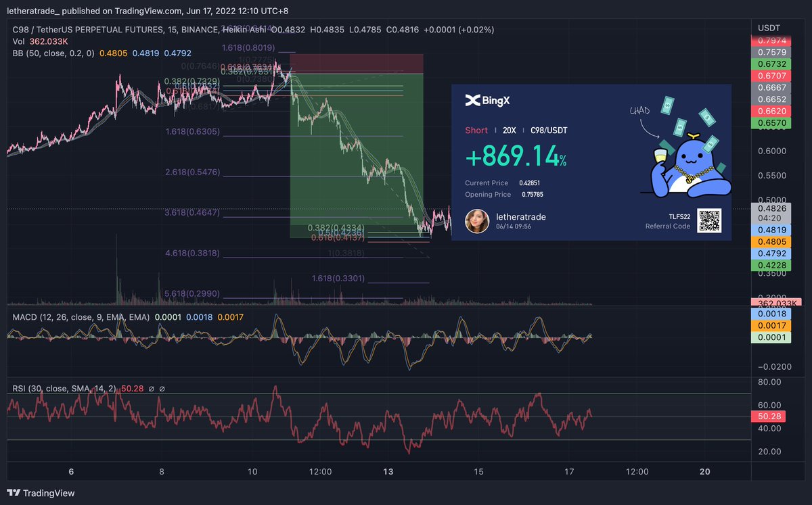812x505 pixels.
Task: Click the 06/14 09:56 timestamp
Action: [513, 227]
